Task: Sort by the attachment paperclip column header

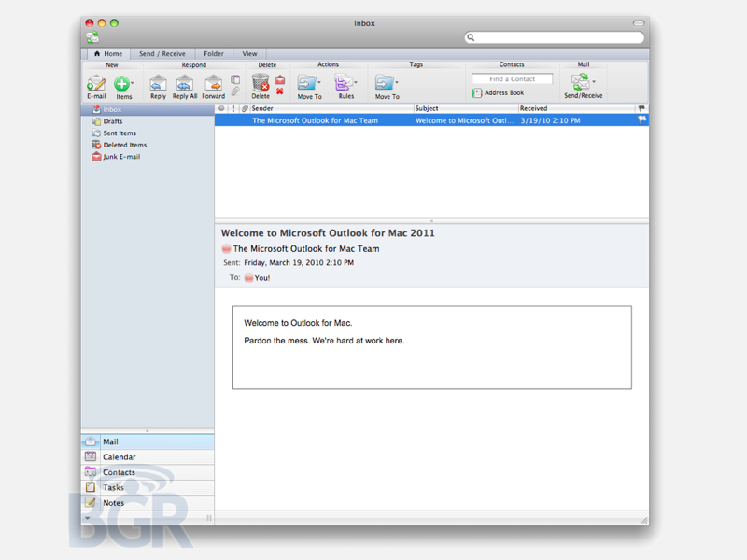Action: point(245,108)
